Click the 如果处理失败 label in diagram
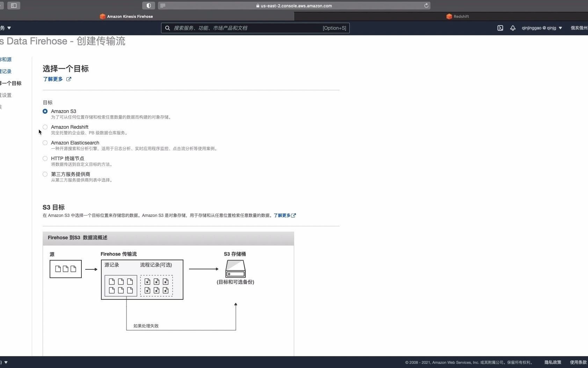588x368 pixels. (x=146, y=326)
